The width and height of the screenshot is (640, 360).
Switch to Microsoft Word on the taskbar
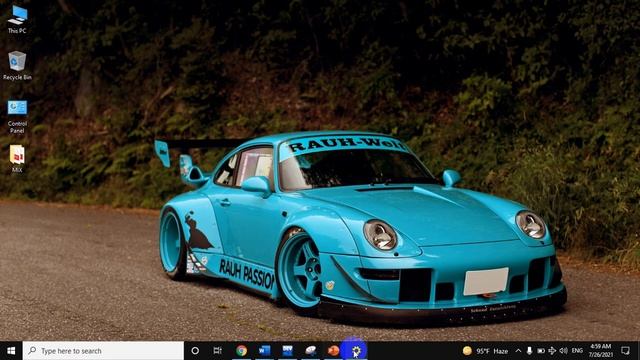tap(264, 351)
